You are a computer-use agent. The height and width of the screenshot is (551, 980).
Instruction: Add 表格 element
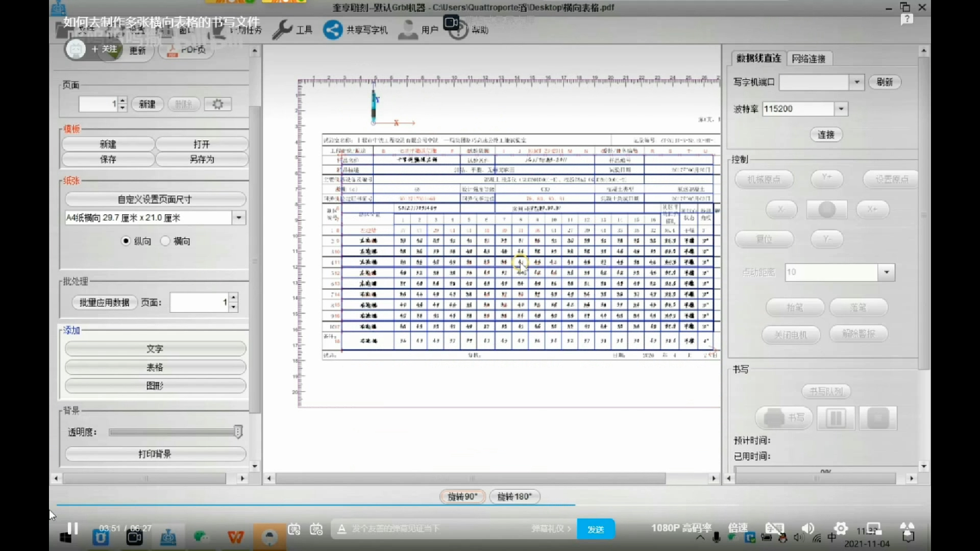[155, 367]
